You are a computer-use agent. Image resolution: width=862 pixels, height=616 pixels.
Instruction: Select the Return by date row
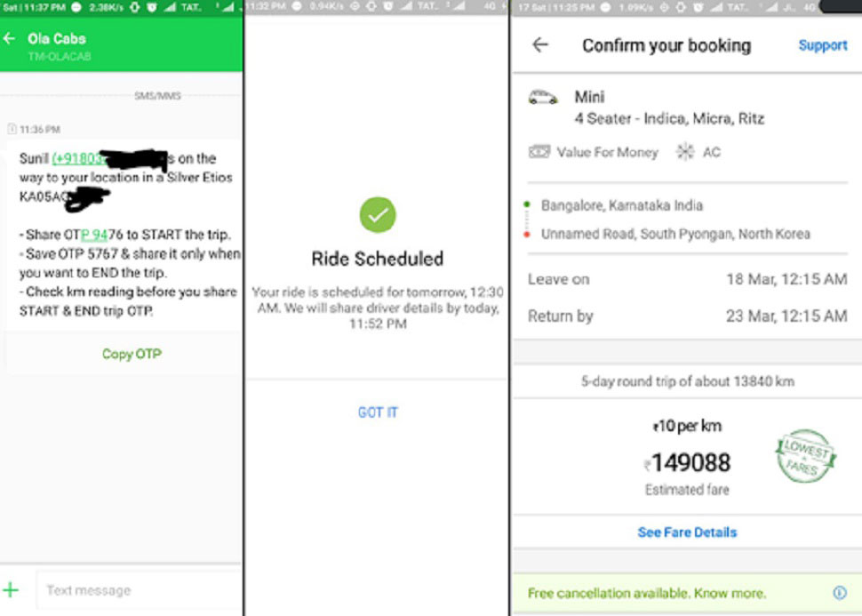pyautogui.click(x=687, y=316)
